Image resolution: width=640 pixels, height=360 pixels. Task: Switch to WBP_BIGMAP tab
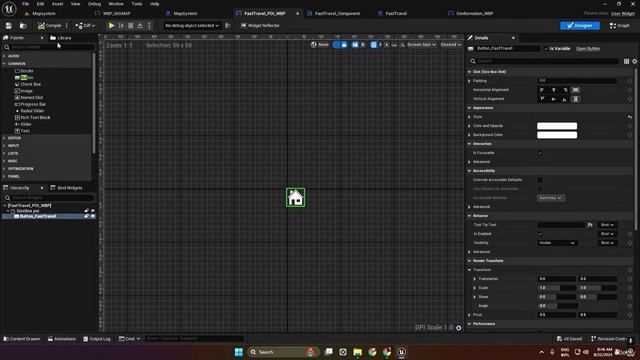[116, 13]
